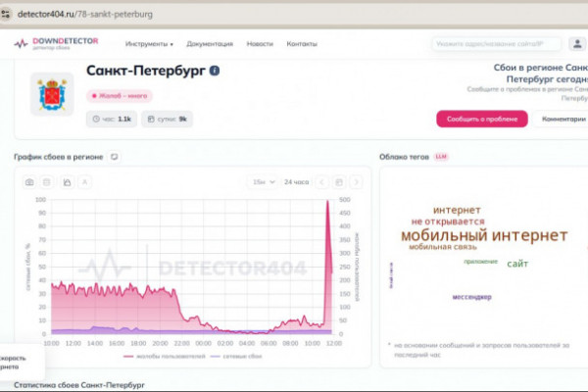Click the интернет tag in cloud

point(457,210)
